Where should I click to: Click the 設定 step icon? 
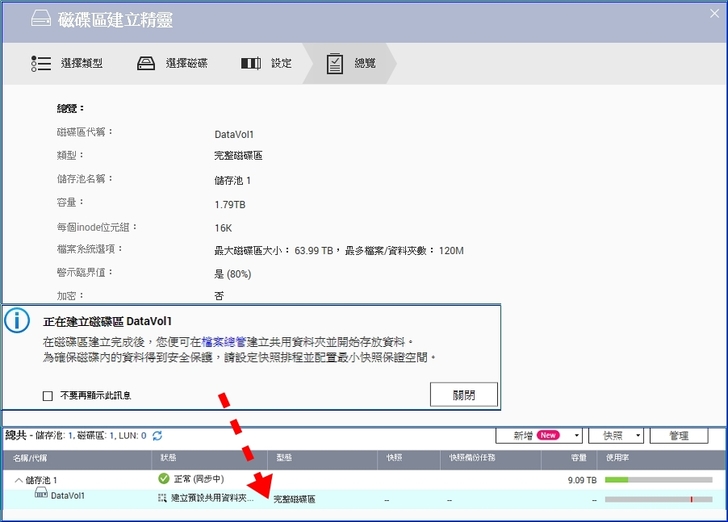[251, 63]
